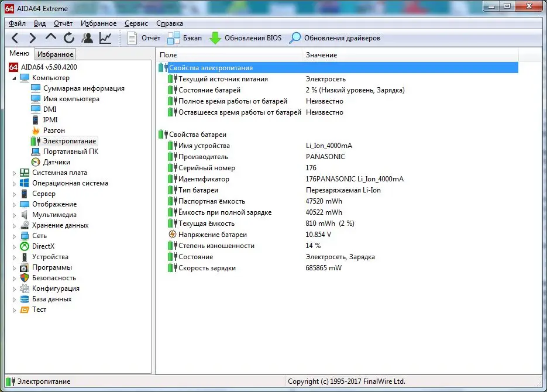Open the Избранное menu in menu bar
This screenshot has width=547, height=392.
pyautogui.click(x=99, y=23)
